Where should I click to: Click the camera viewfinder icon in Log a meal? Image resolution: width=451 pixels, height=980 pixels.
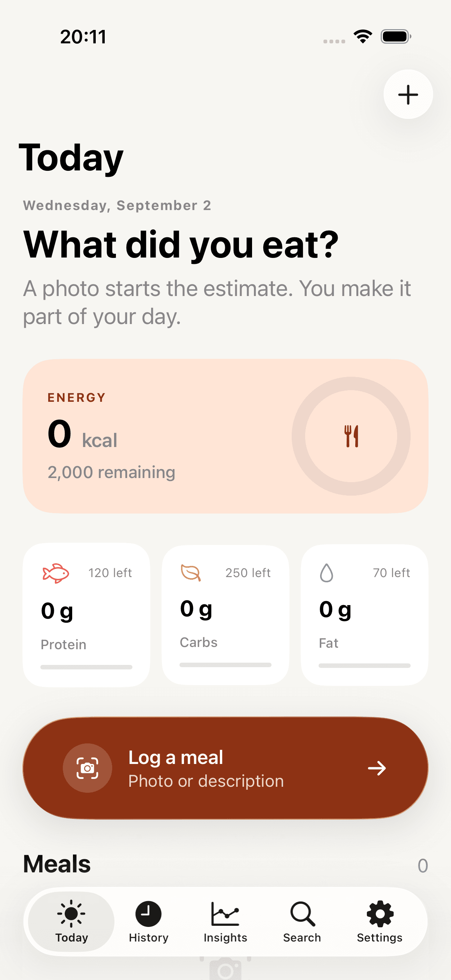[88, 768]
